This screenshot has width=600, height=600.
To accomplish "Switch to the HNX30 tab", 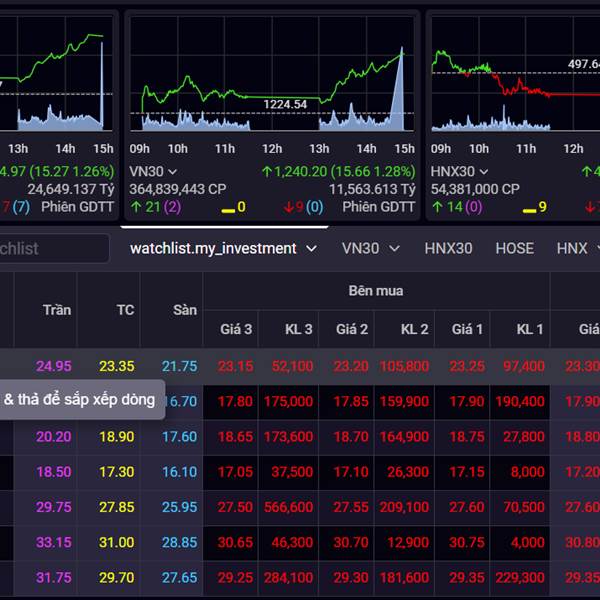I will [448, 248].
